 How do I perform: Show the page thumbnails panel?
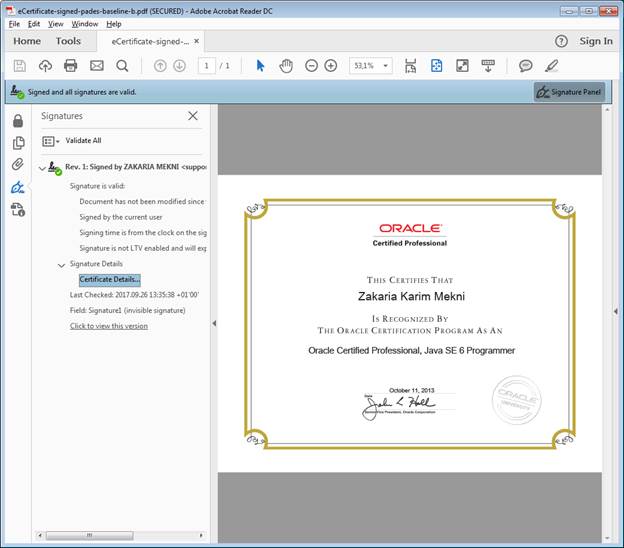[18, 143]
